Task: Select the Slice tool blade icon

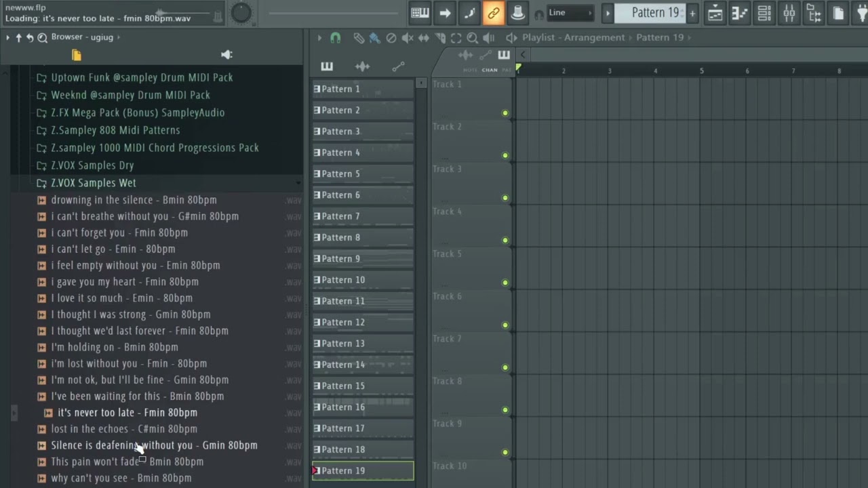Action: pyautogui.click(x=440, y=38)
